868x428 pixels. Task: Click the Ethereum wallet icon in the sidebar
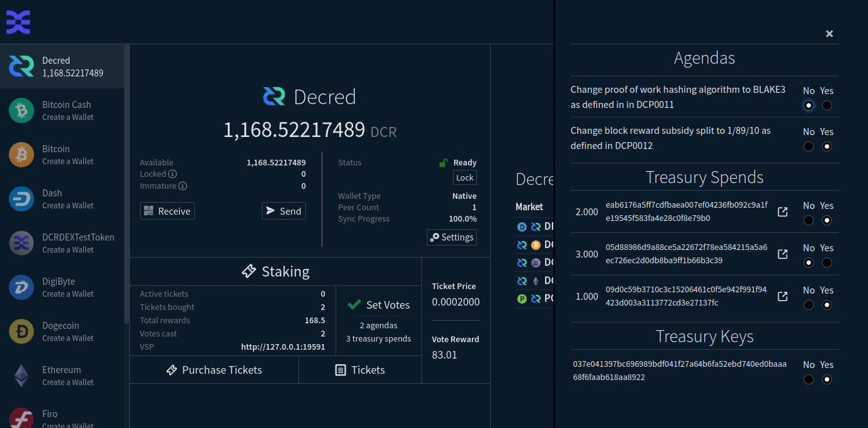coord(21,375)
